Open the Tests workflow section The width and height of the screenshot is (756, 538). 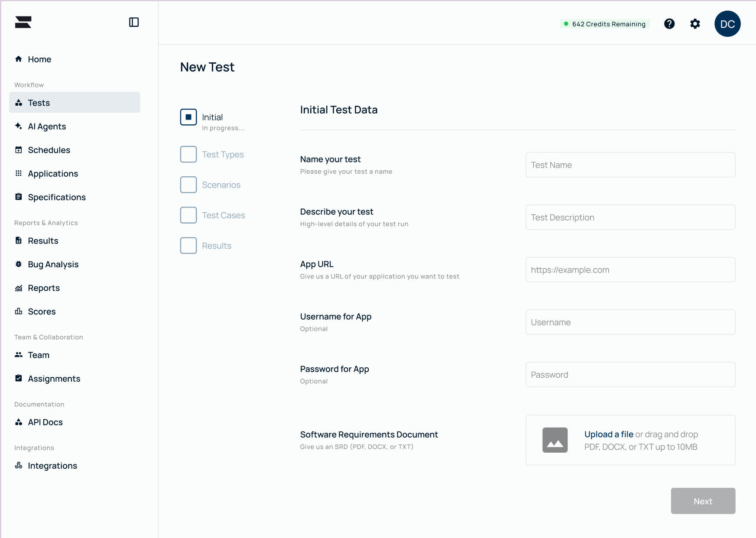click(39, 103)
